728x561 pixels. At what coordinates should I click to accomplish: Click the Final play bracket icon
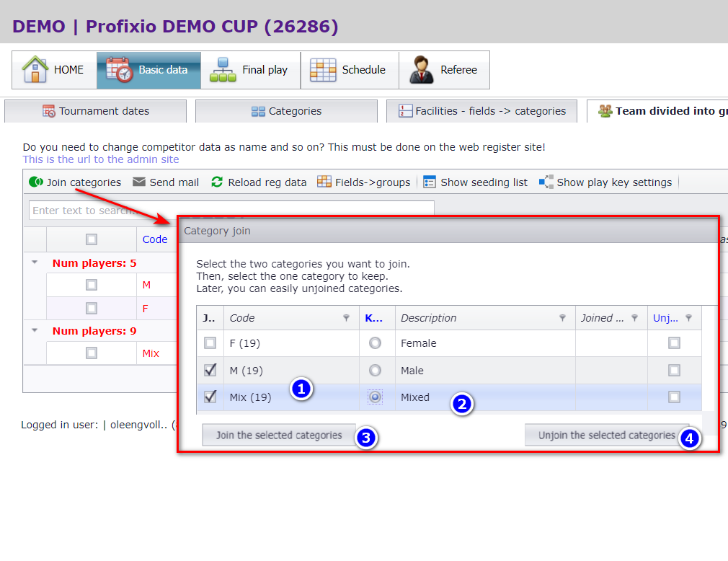(223, 70)
